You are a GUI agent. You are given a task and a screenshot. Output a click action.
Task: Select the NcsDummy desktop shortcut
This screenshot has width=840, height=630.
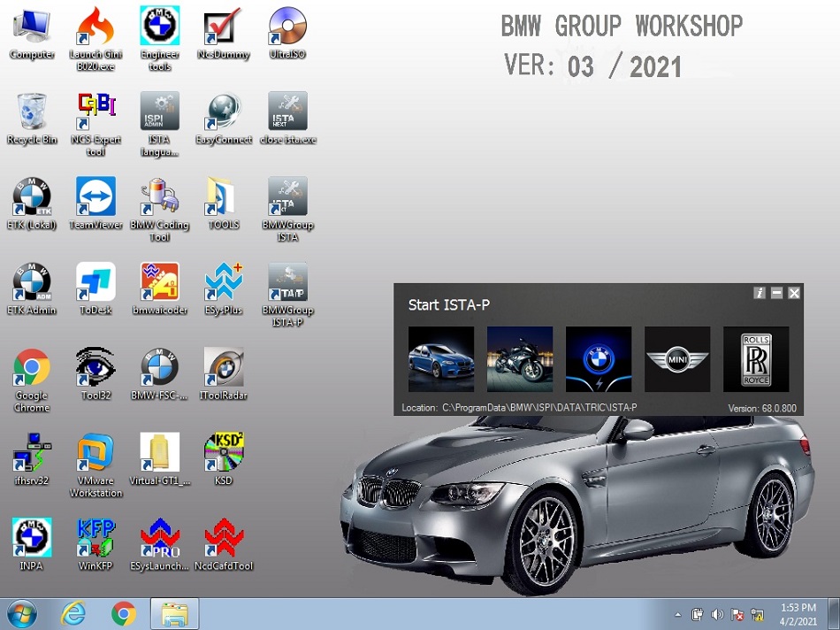point(224,34)
